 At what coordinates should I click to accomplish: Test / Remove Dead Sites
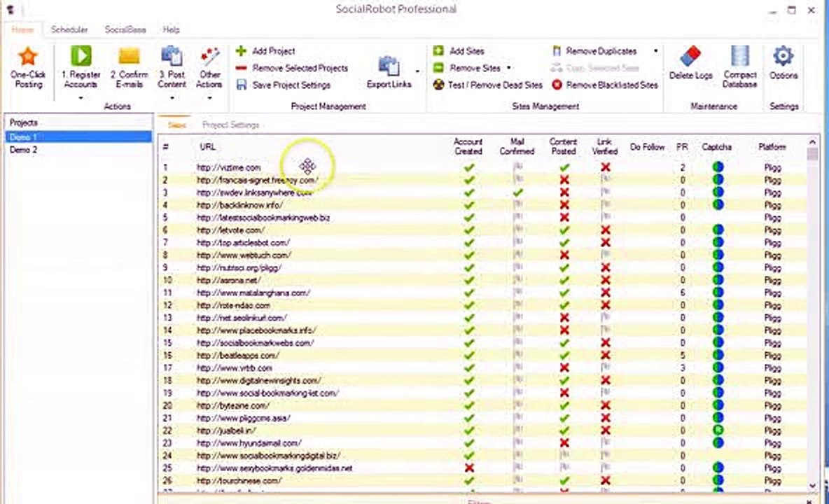click(x=487, y=85)
